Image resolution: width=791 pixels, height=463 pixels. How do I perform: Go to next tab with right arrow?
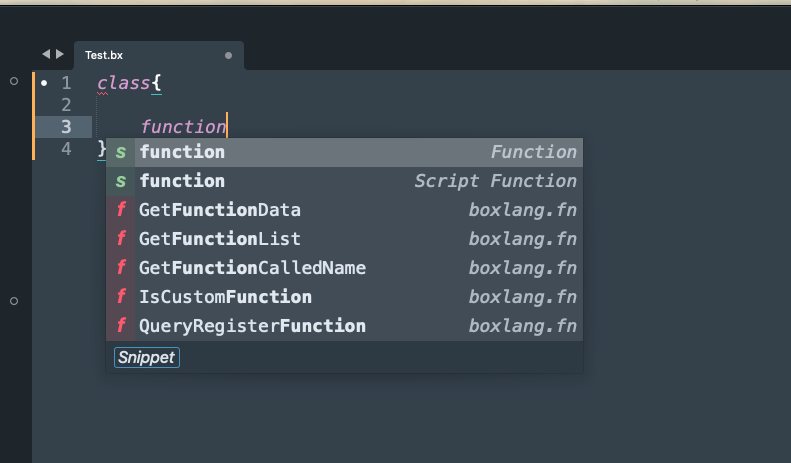point(60,54)
